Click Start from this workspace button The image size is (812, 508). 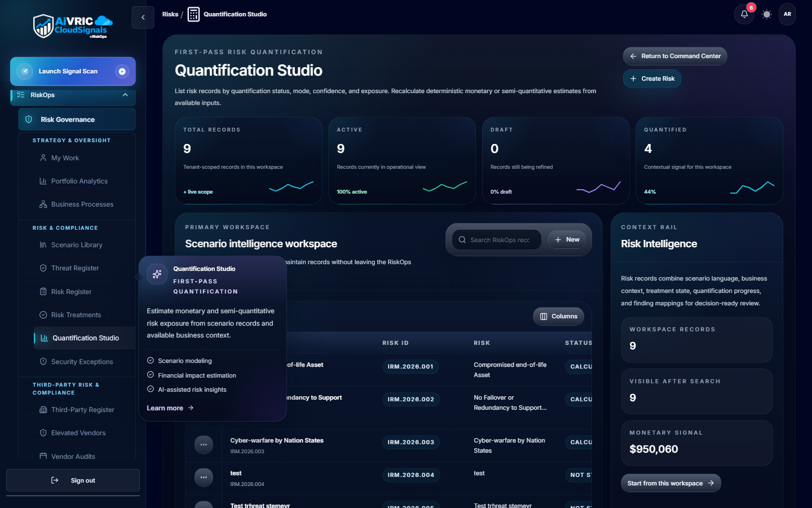(x=671, y=483)
